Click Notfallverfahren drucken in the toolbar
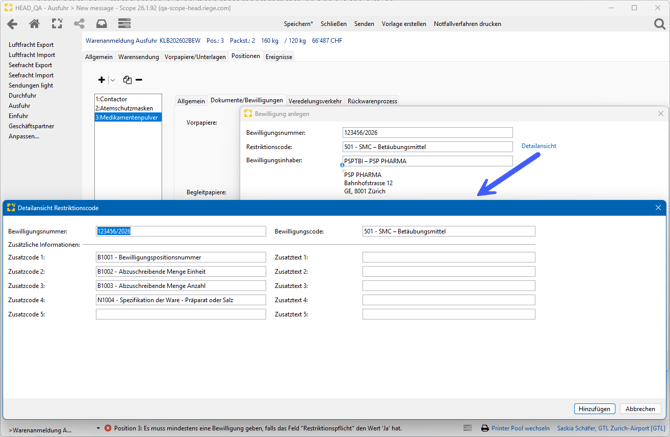 tap(467, 24)
